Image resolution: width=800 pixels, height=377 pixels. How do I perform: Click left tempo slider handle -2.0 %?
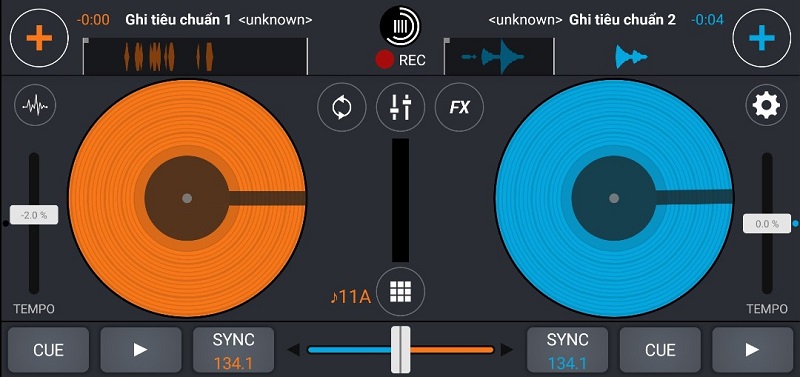[34, 215]
